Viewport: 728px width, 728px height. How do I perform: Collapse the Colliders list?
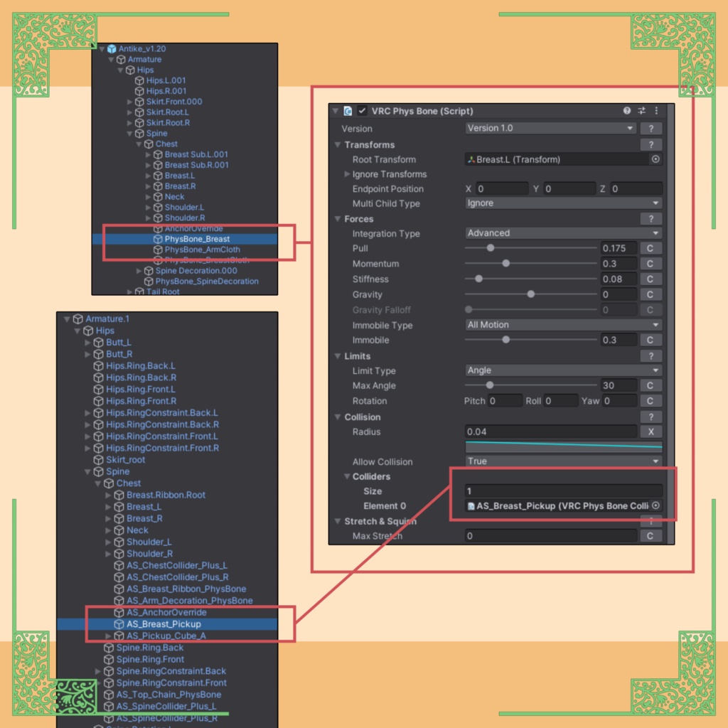347,476
